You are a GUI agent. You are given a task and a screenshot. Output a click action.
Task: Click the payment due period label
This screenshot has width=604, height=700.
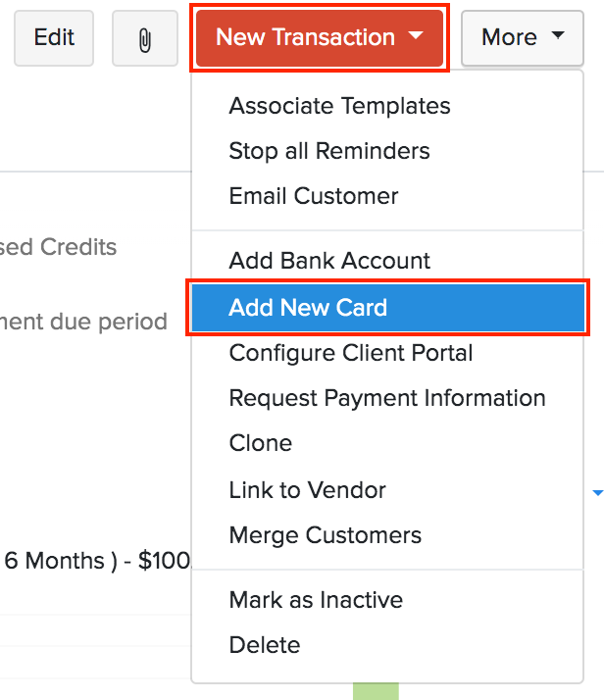(x=83, y=322)
